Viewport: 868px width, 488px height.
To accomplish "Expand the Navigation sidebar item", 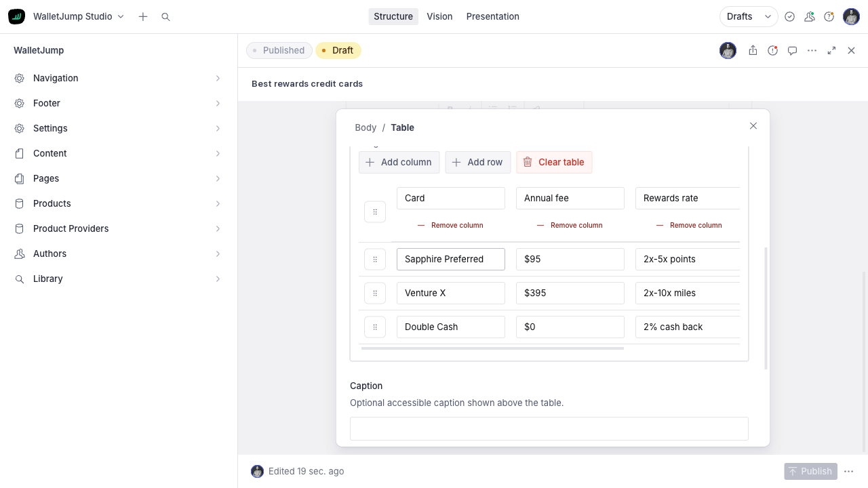I will coord(119,78).
